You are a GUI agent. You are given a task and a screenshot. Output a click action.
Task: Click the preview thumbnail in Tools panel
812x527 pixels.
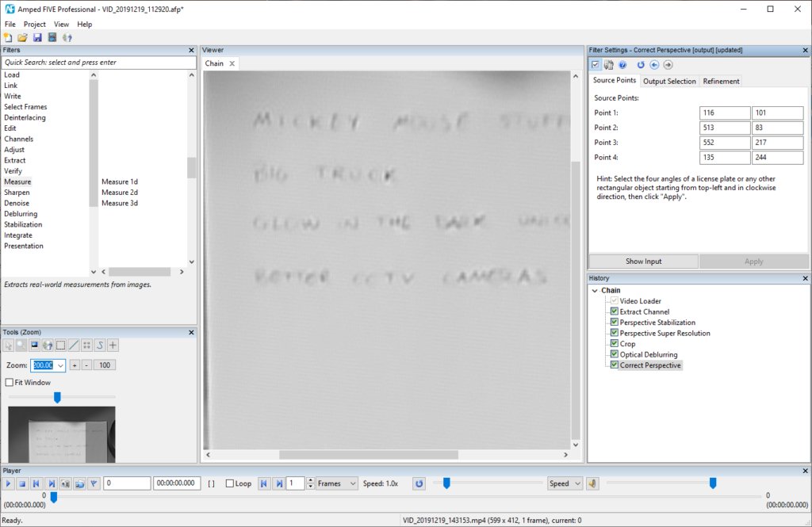(x=62, y=434)
